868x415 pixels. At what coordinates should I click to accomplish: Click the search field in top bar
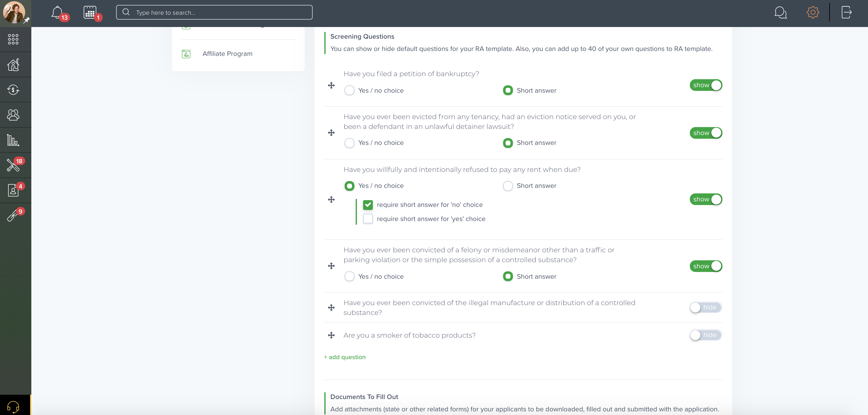pyautogui.click(x=214, y=13)
